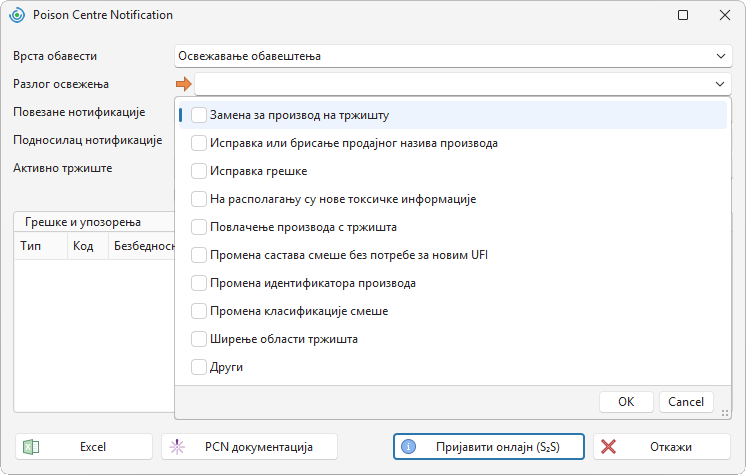Select 'Повлачење производа с тржишта' checkbox
This screenshot has width=746, height=475.
click(199, 227)
